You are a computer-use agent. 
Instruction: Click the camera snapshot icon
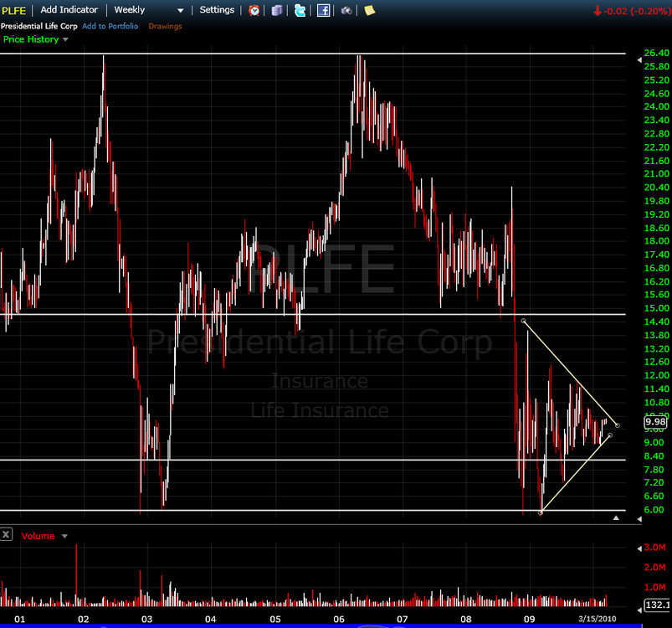point(346,10)
